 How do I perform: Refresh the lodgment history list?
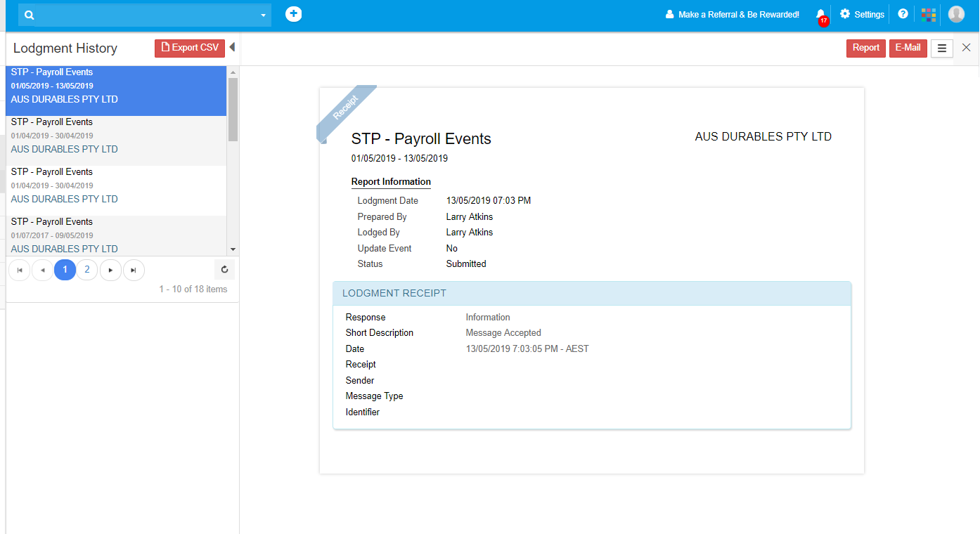pyautogui.click(x=224, y=270)
